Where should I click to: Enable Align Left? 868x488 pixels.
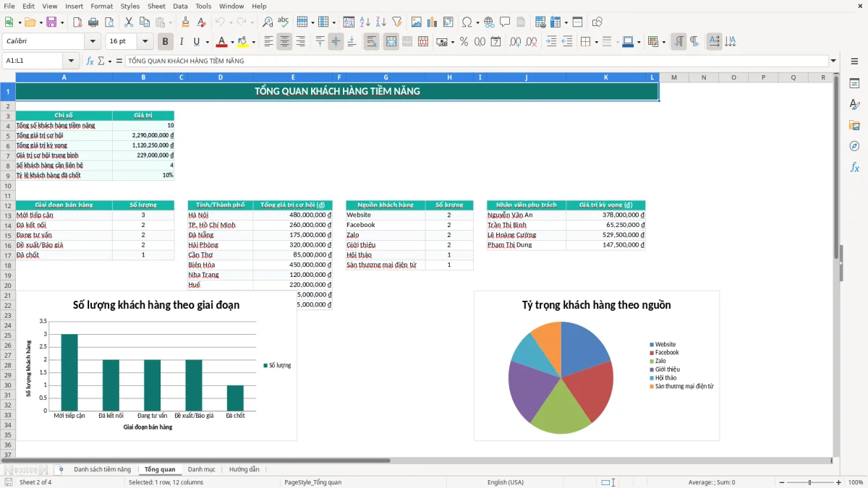point(269,42)
